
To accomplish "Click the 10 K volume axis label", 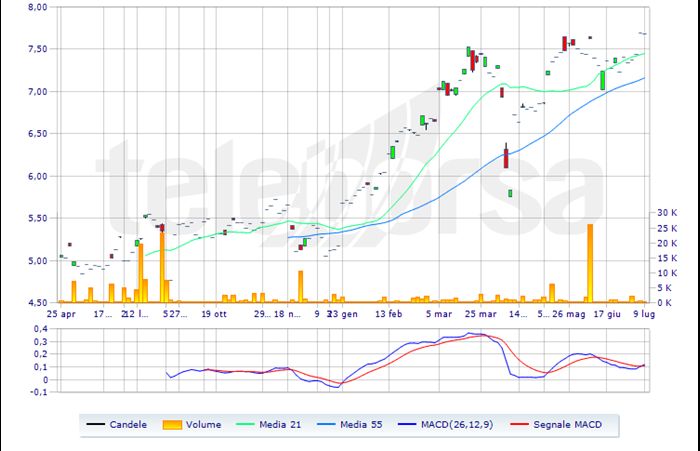I will point(667,273).
